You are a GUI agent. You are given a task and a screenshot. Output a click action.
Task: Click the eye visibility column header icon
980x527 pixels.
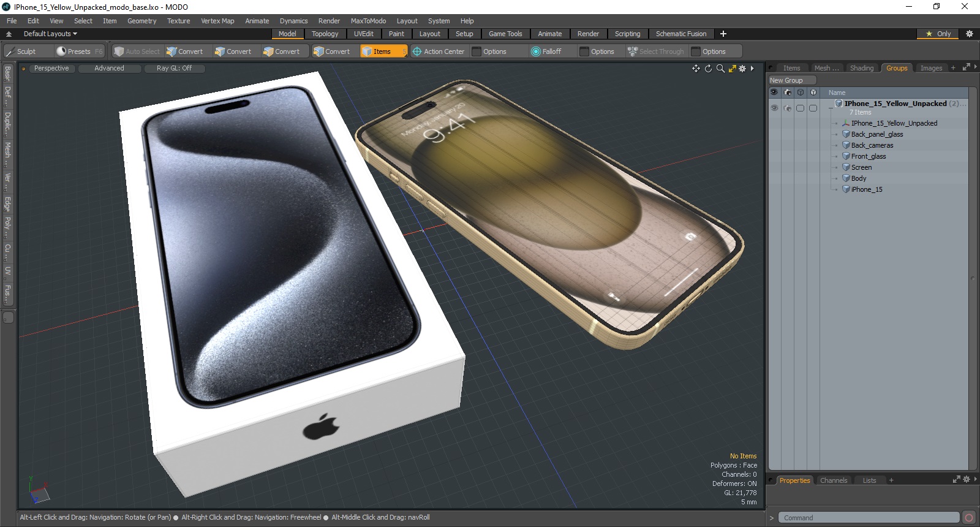pyautogui.click(x=774, y=93)
